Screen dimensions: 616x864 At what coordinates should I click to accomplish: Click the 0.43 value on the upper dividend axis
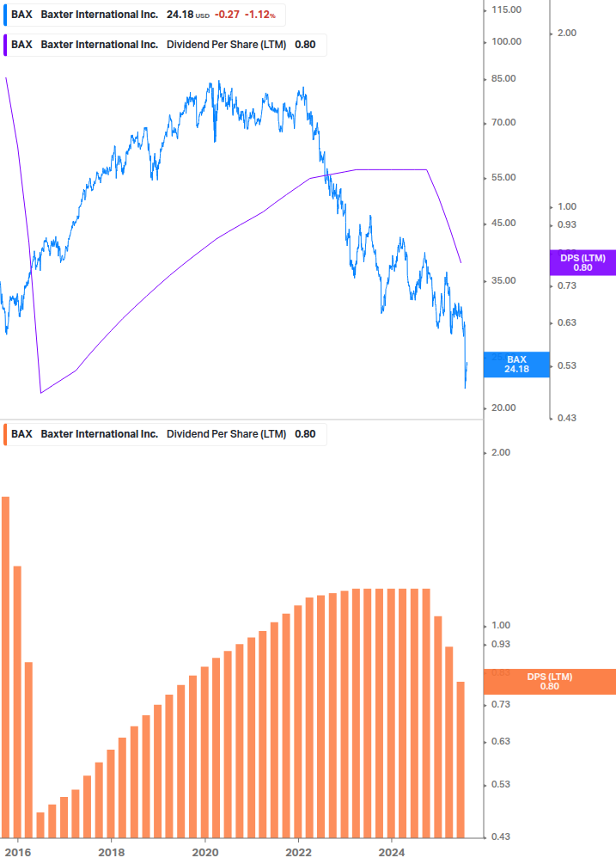(x=567, y=418)
